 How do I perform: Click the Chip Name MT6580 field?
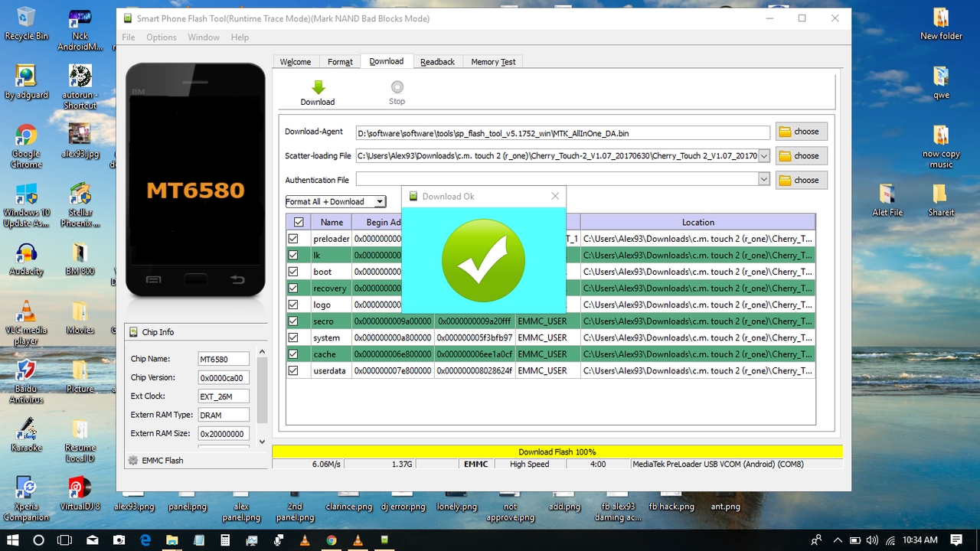point(224,359)
